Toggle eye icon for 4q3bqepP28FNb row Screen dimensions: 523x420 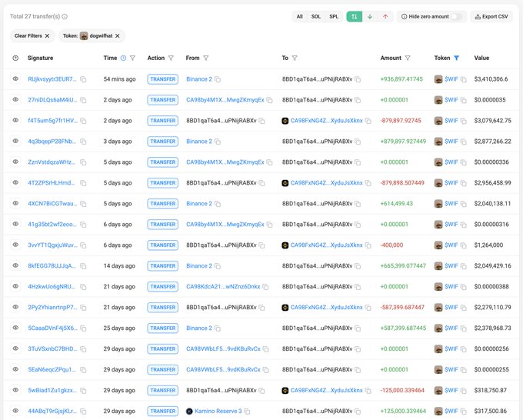15,141
